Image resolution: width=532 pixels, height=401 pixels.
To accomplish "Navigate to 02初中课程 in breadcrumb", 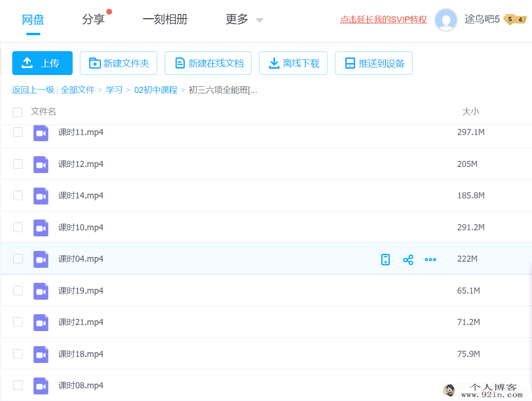I will point(156,90).
